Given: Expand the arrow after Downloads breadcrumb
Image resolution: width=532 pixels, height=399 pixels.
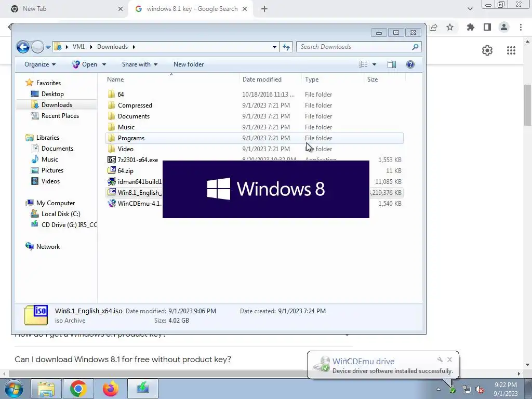Looking at the screenshot, I should (134, 47).
